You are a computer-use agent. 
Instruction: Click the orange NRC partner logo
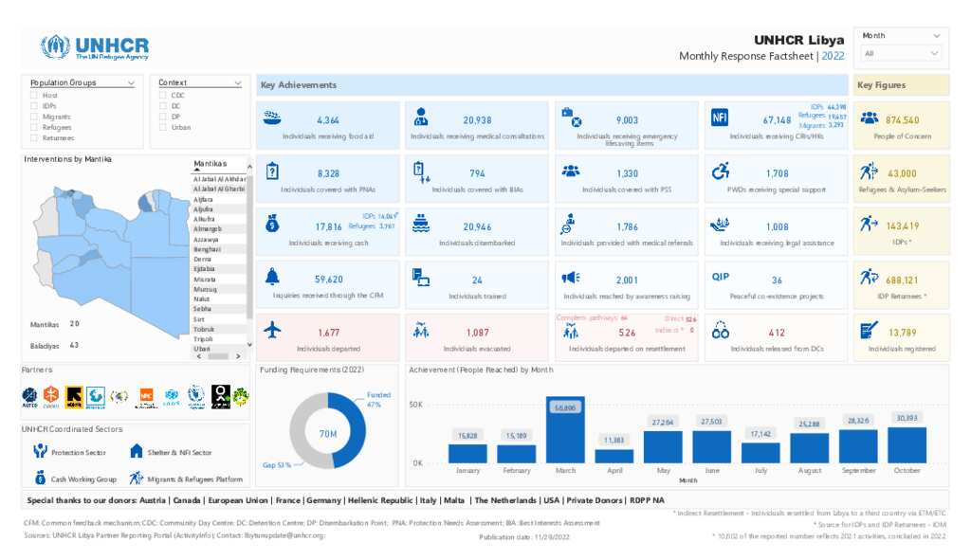pos(146,396)
